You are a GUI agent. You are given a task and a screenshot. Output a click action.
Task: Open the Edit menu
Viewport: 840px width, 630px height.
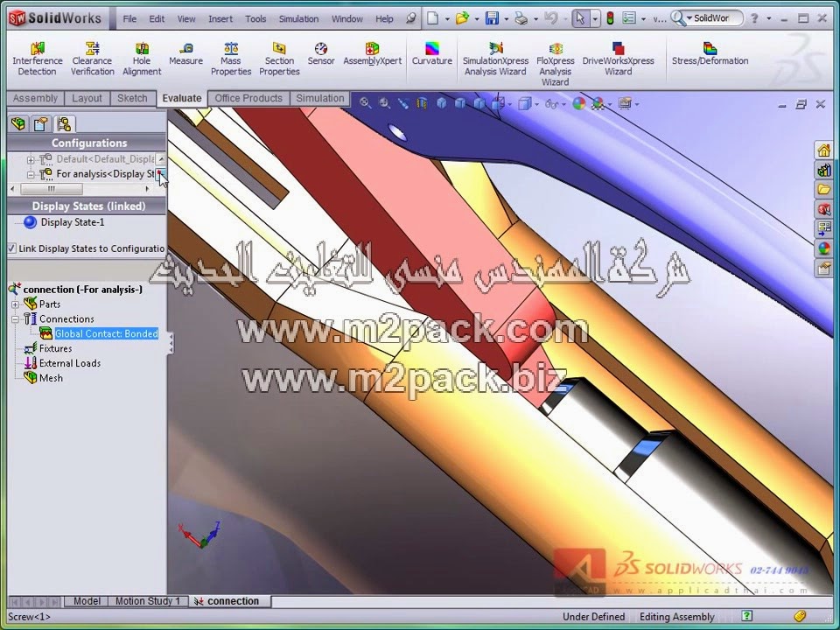[x=157, y=18]
